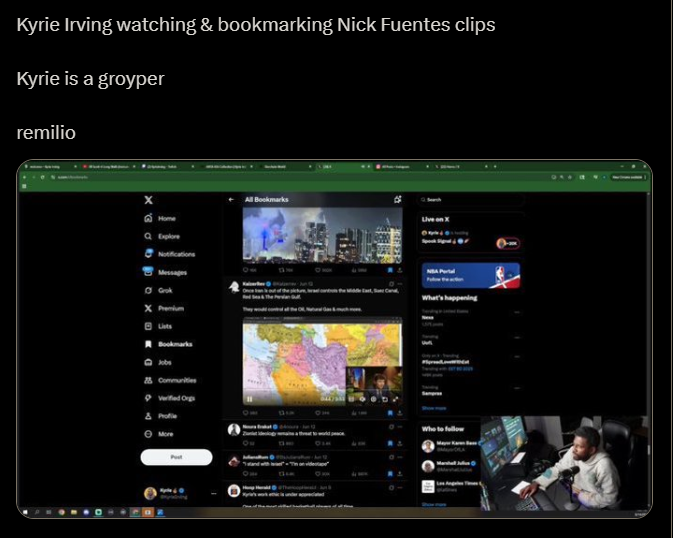Open Messages in the X sidebar
The image size is (673, 538).
(165, 272)
